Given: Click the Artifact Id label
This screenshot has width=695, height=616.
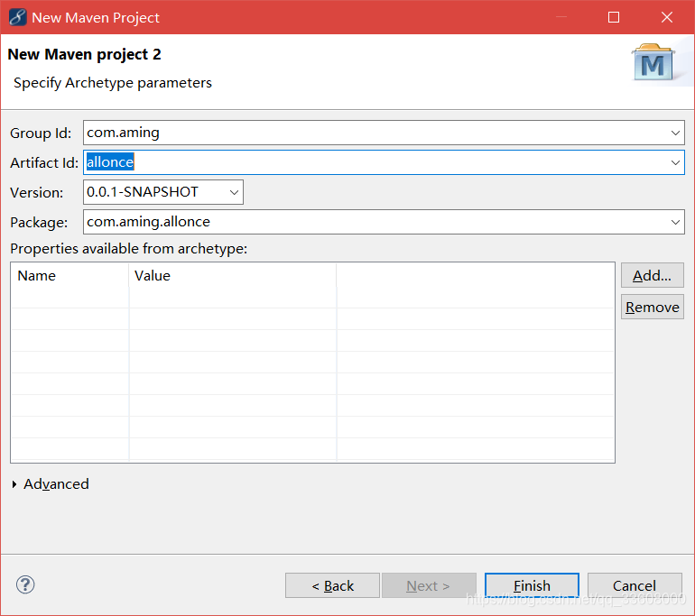Looking at the screenshot, I should pyautogui.click(x=44, y=162).
